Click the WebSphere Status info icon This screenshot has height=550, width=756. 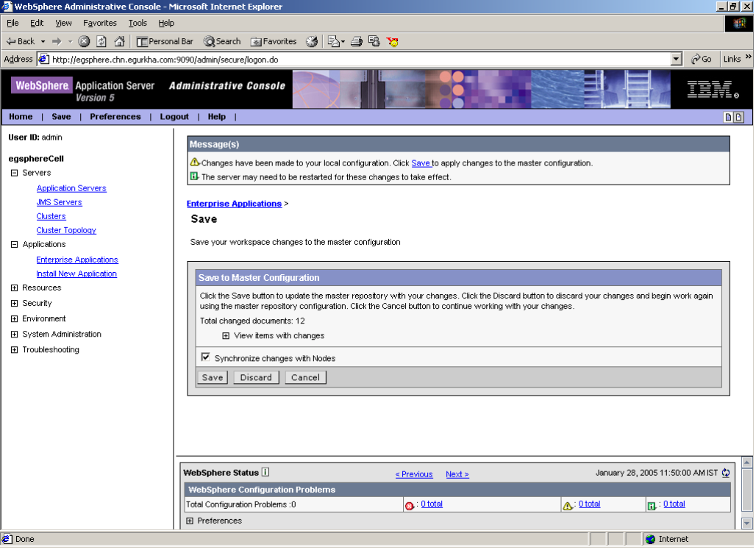tap(265, 473)
